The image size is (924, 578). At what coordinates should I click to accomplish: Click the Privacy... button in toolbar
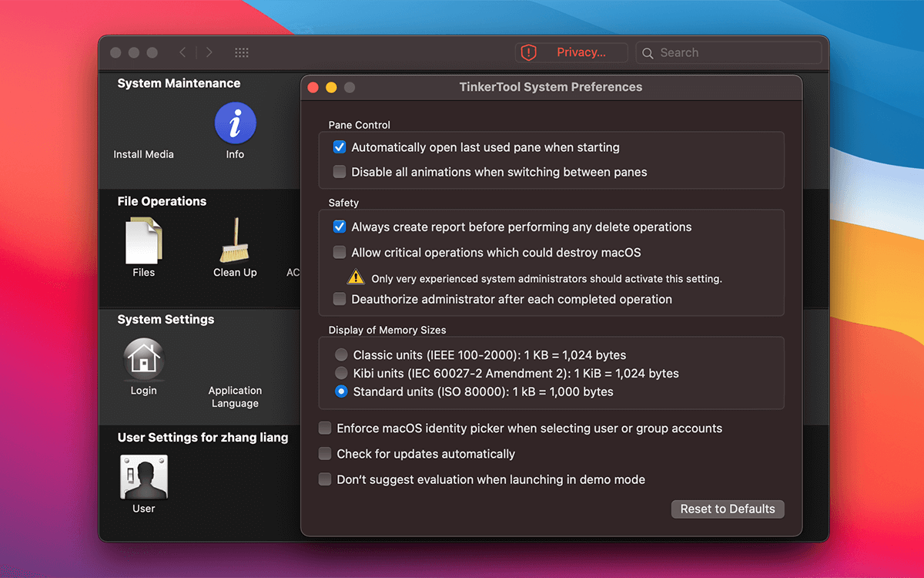(572, 52)
